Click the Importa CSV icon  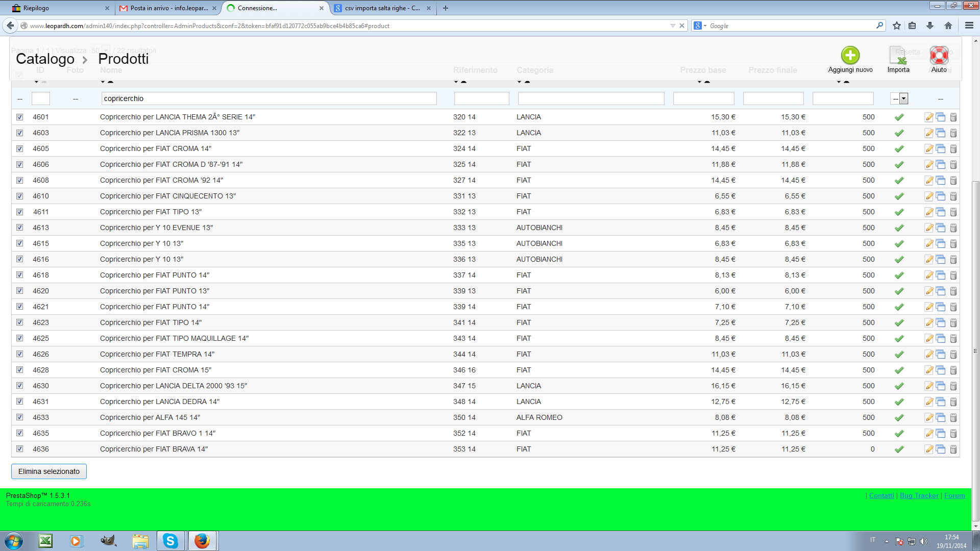click(898, 56)
